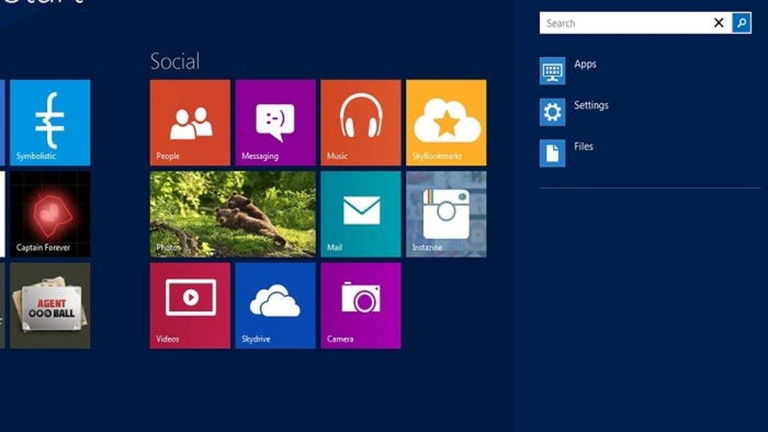Open the Videos tile
Screen dimensions: 768x432
(x=190, y=306)
